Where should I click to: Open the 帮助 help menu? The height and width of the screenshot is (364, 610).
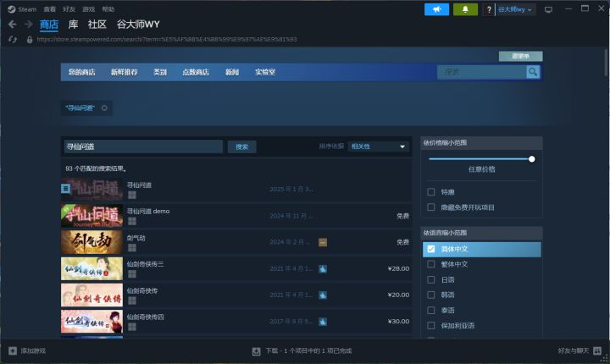(108, 9)
